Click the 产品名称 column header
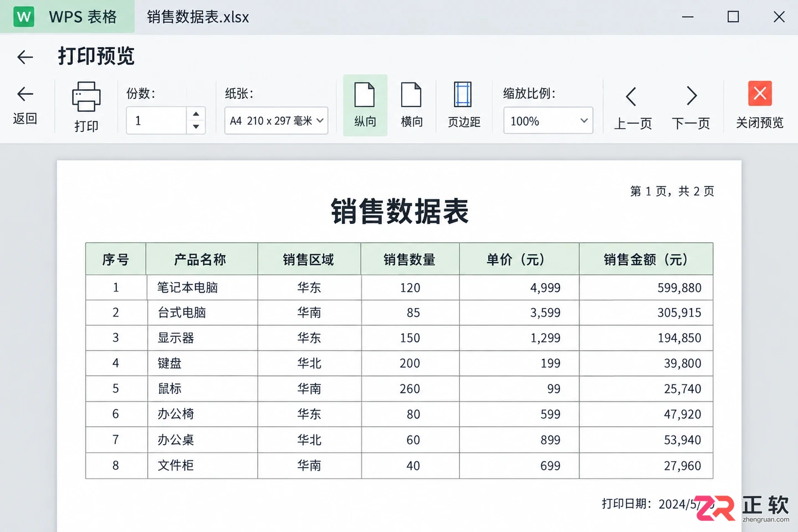This screenshot has width=798, height=532. tap(202, 259)
